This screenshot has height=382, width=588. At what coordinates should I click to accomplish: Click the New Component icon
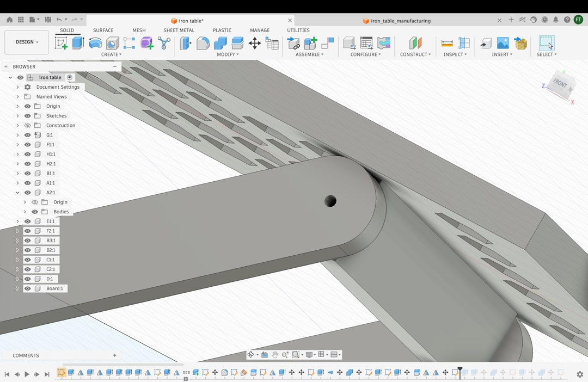click(x=310, y=43)
